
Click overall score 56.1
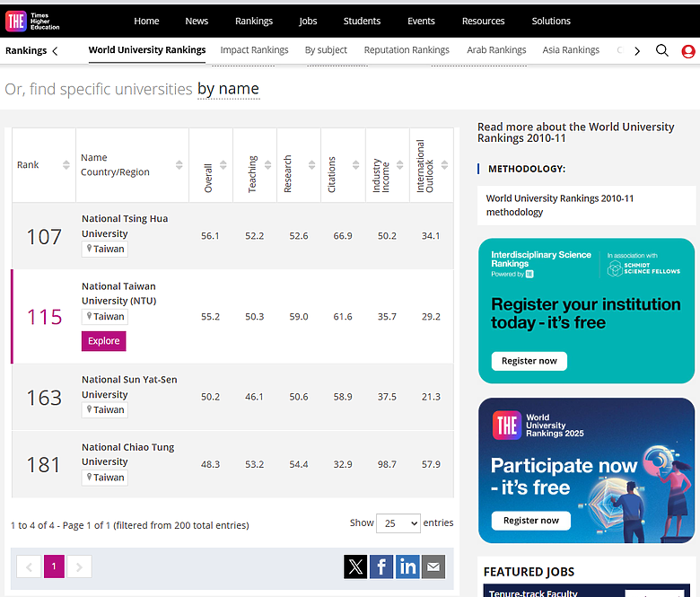point(210,236)
